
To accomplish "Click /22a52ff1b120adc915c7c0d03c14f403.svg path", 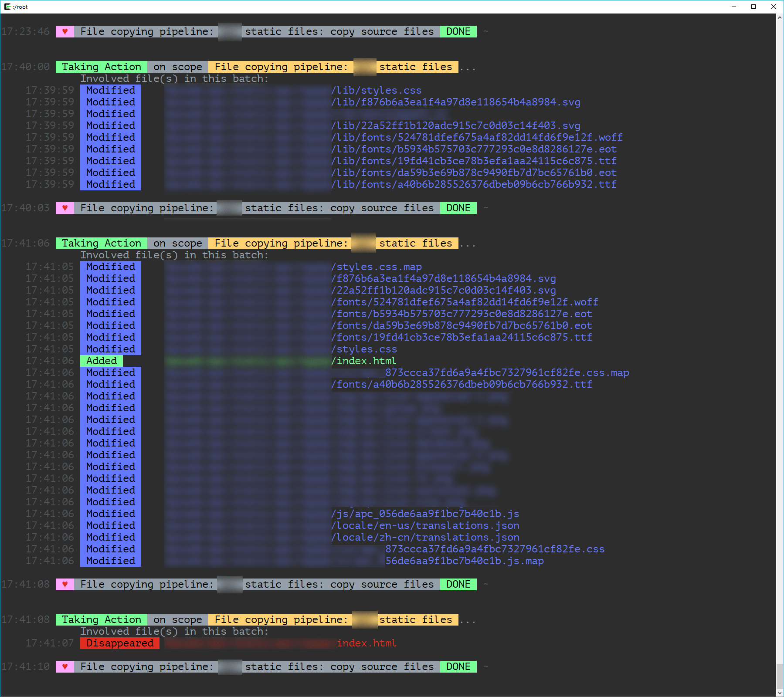I will coord(443,290).
